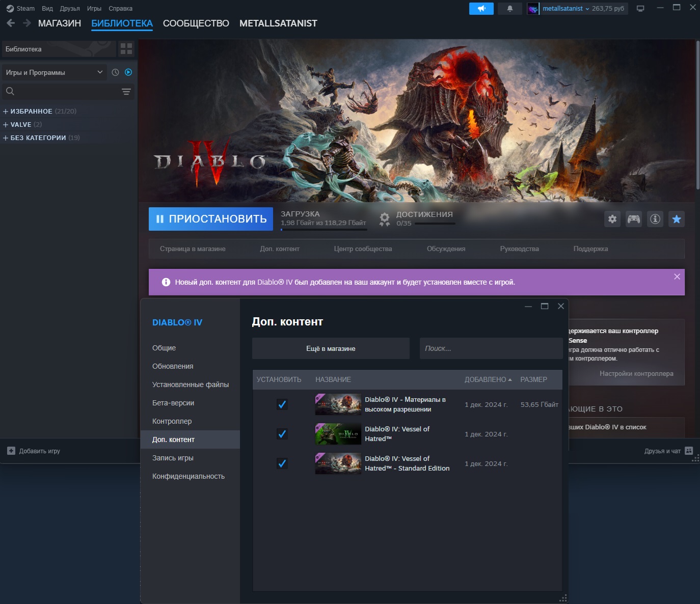The height and width of the screenshot is (604, 700).
Task: Click the announcements megaphone icon
Action: (x=481, y=9)
